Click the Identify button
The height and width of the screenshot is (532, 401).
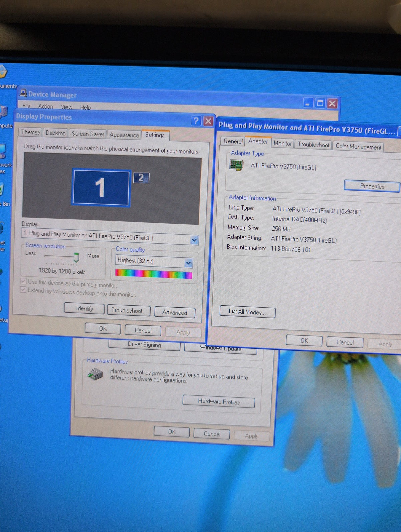point(84,308)
